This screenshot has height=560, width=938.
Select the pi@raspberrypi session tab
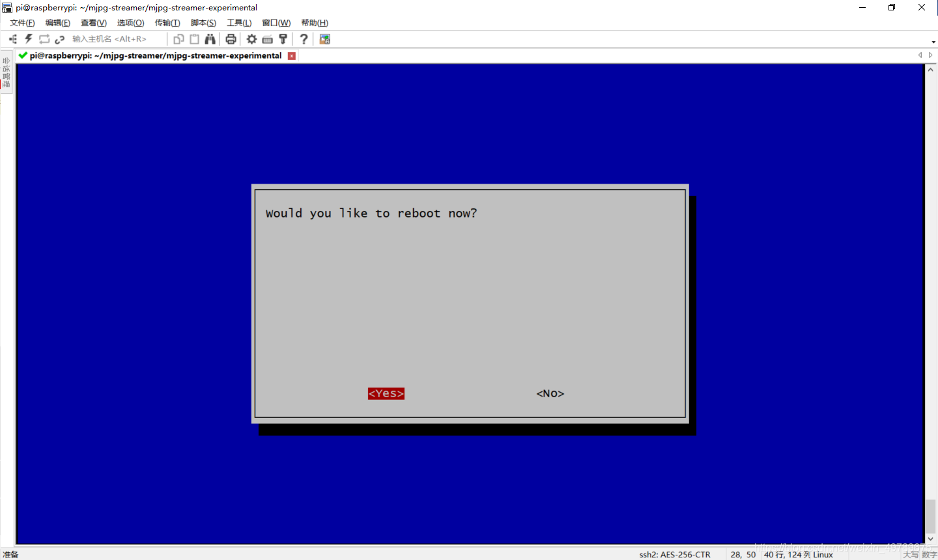[x=156, y=55]
